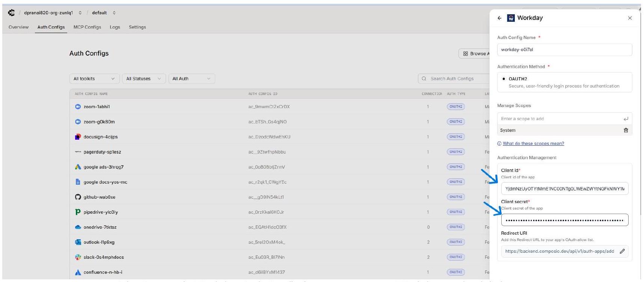Screen dimensions: 644x282
Task: Open the All Auth dropdown
Action: click(192, 78)
